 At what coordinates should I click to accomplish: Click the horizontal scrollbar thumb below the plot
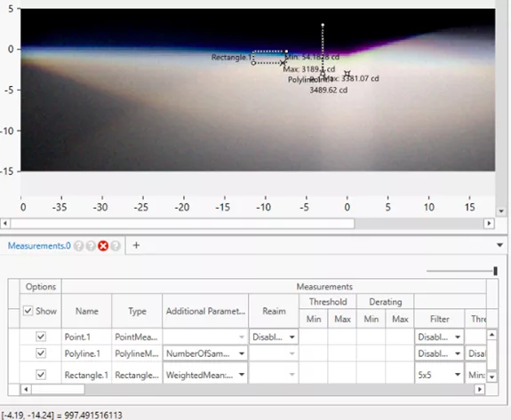coord(182,224)
